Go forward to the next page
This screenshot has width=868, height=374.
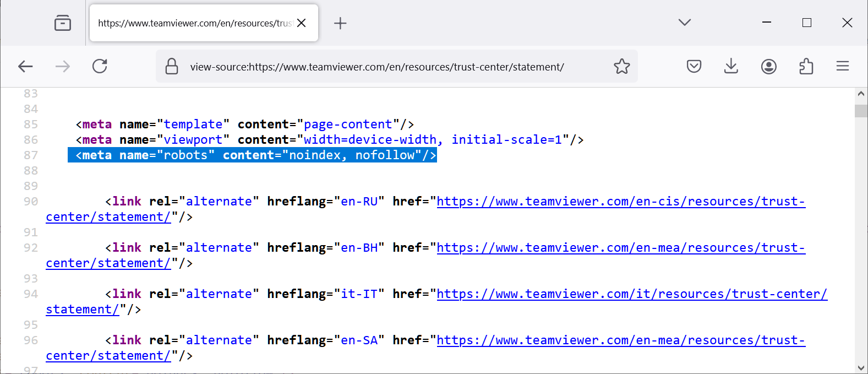point(63,67)
